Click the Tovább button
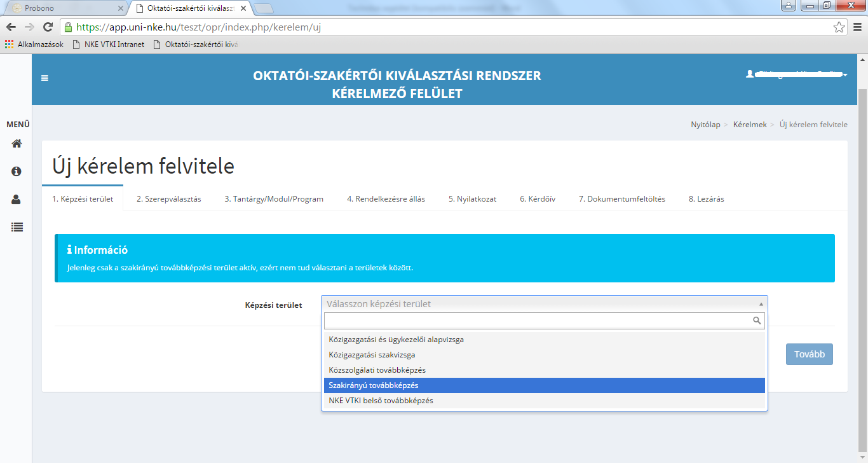 point(809,354)
